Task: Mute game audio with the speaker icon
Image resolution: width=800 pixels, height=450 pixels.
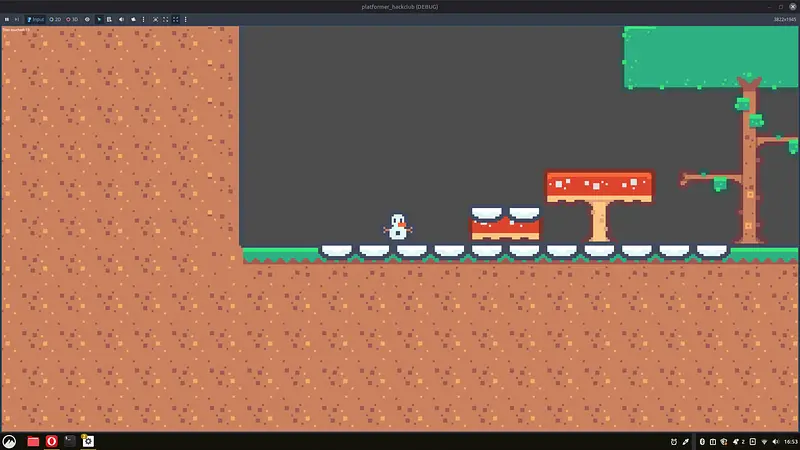Action: click(121, 19)
